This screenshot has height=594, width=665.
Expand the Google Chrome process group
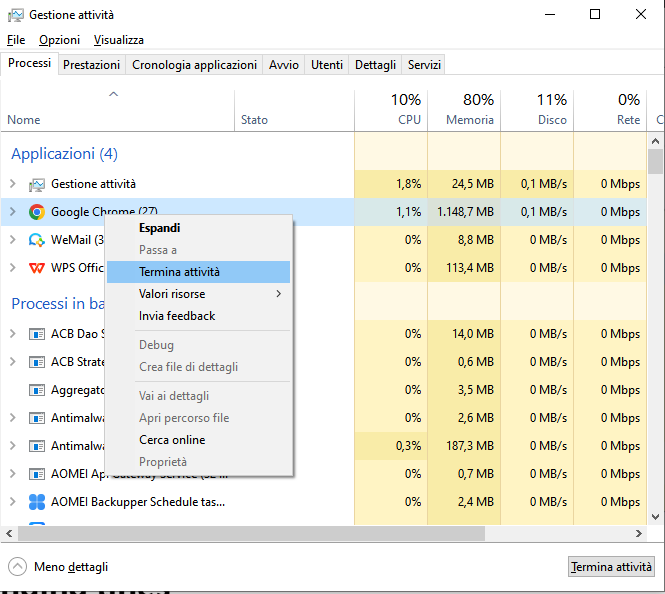12,212
